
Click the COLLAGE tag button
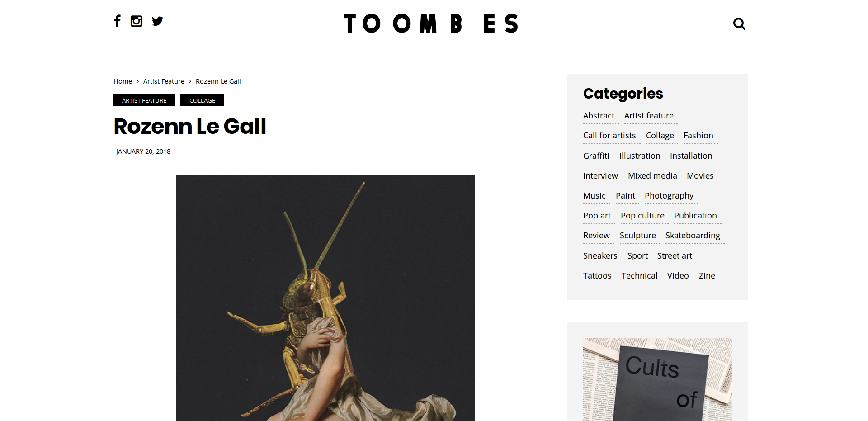pos(202,100)
